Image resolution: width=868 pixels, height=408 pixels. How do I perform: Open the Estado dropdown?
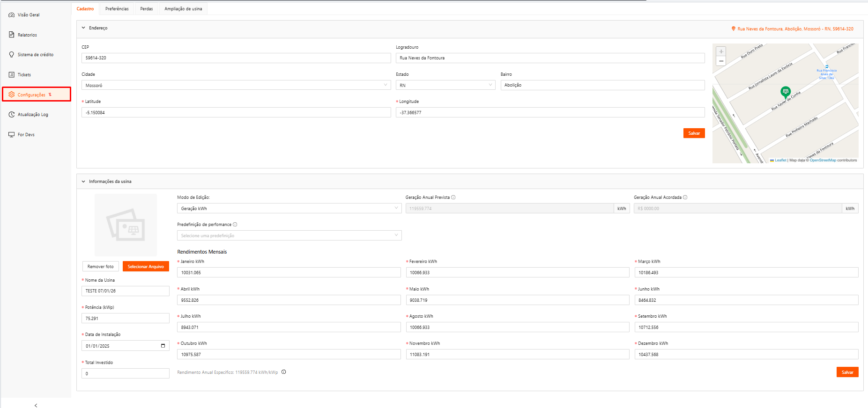coord(445,85)
